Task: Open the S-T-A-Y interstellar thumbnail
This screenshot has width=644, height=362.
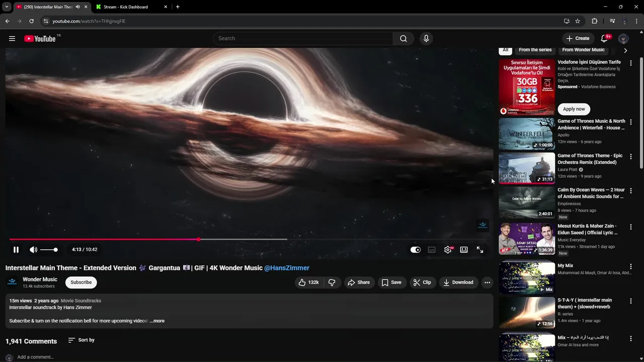Action: coord(527,312)
